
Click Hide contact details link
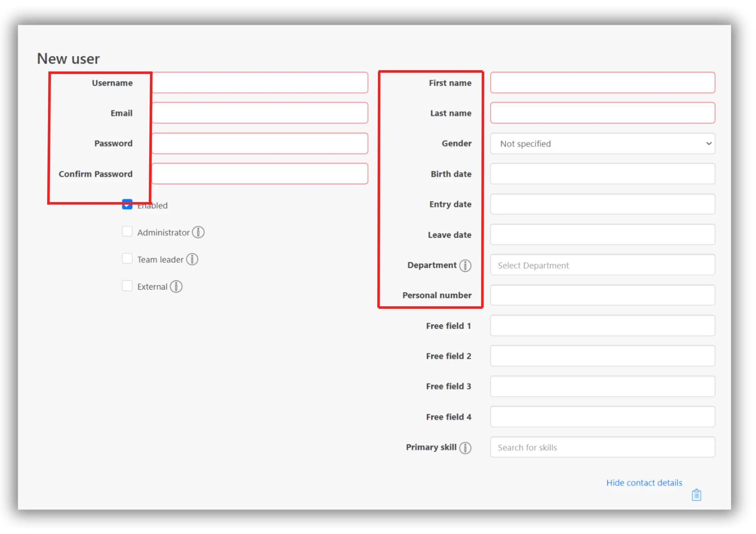pos(644,483)
